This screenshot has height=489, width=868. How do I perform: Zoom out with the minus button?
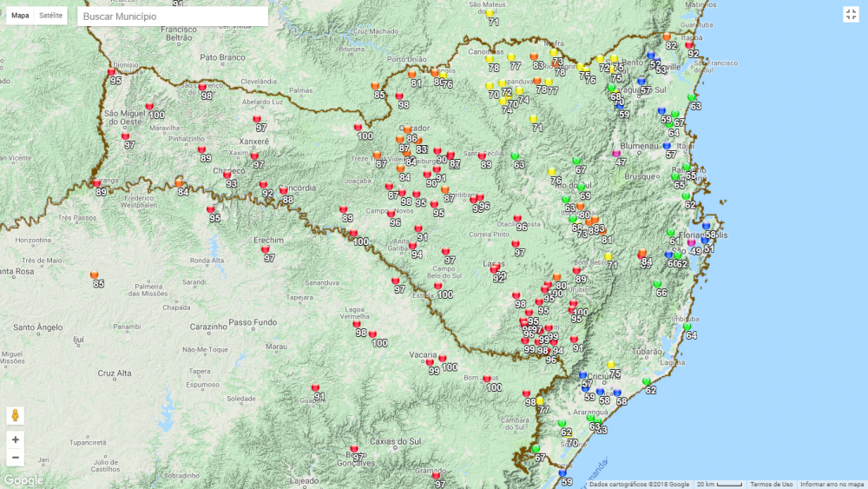pos(16,458)
